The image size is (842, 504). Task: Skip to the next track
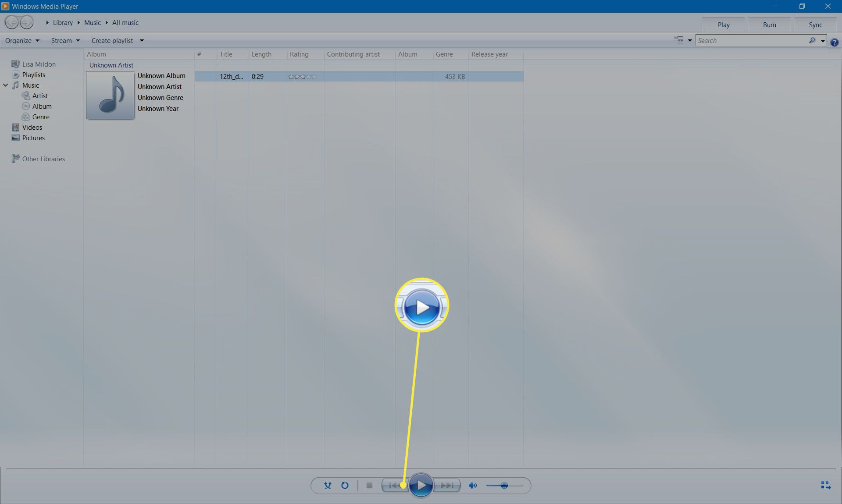(447, 485)
